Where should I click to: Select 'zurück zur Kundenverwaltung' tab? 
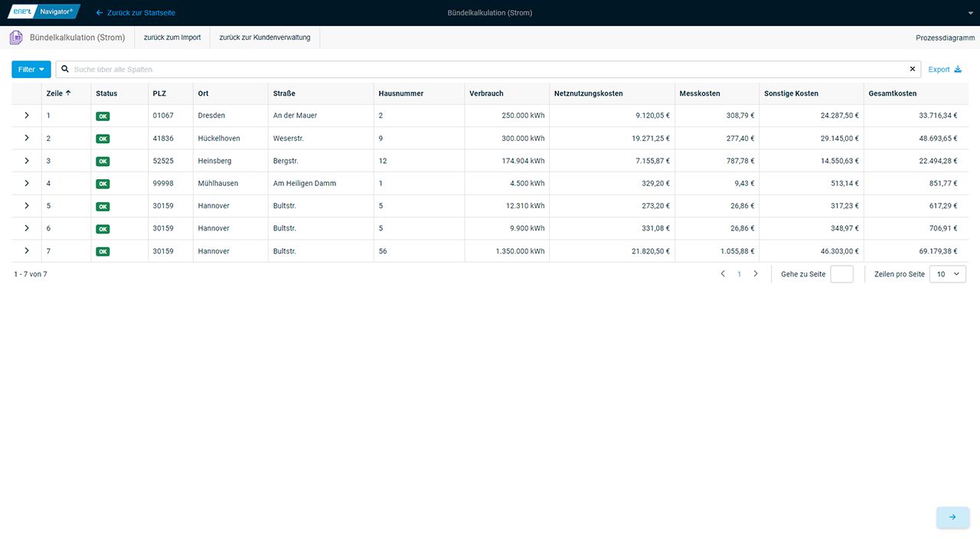(x=265, y=38)
